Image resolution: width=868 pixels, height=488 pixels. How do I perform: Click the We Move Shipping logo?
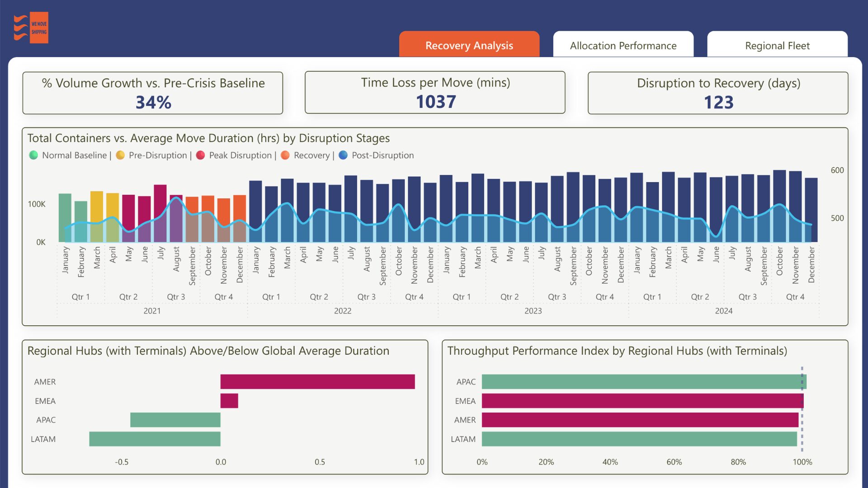[31, 28]
